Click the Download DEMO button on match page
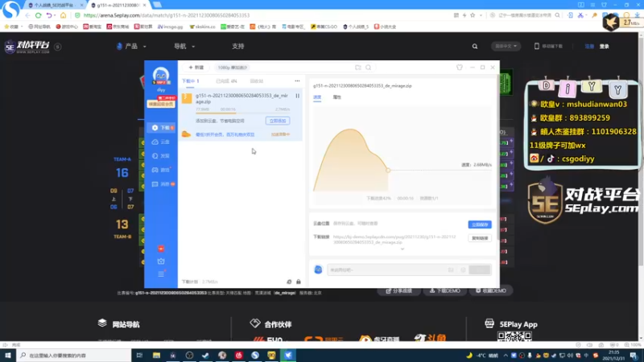The height and width of the screenshot is (362, 644). [x=445, y=290]
